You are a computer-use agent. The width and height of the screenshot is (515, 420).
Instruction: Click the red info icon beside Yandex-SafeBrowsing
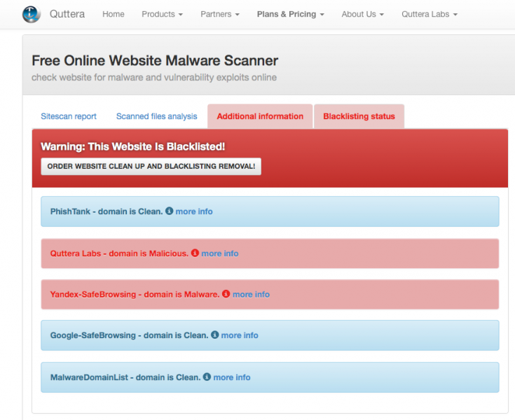226,294
